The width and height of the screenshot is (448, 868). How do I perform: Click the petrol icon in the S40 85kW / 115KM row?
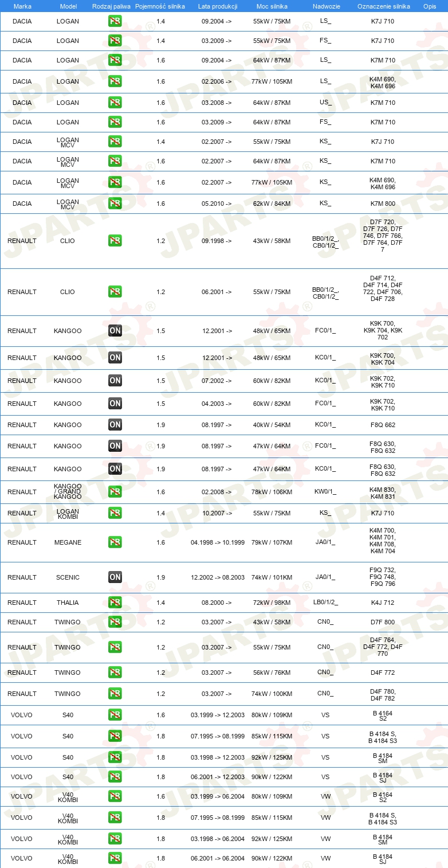(115, 736)
